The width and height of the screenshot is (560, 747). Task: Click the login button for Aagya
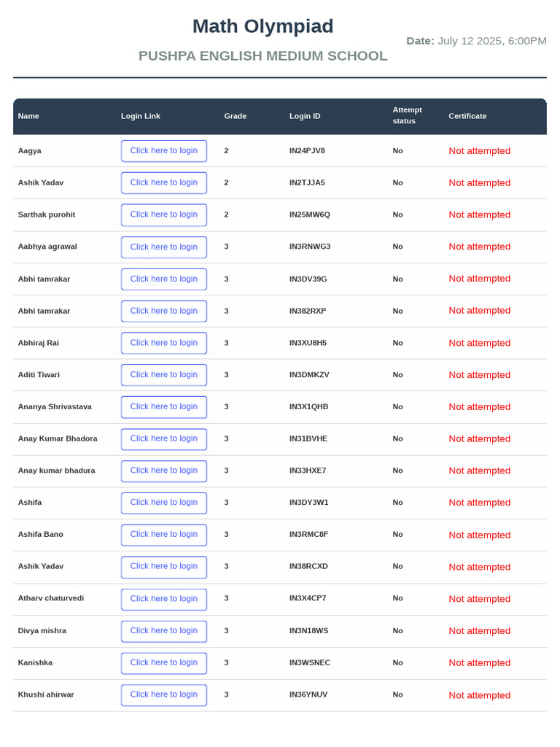click(164, 150)
